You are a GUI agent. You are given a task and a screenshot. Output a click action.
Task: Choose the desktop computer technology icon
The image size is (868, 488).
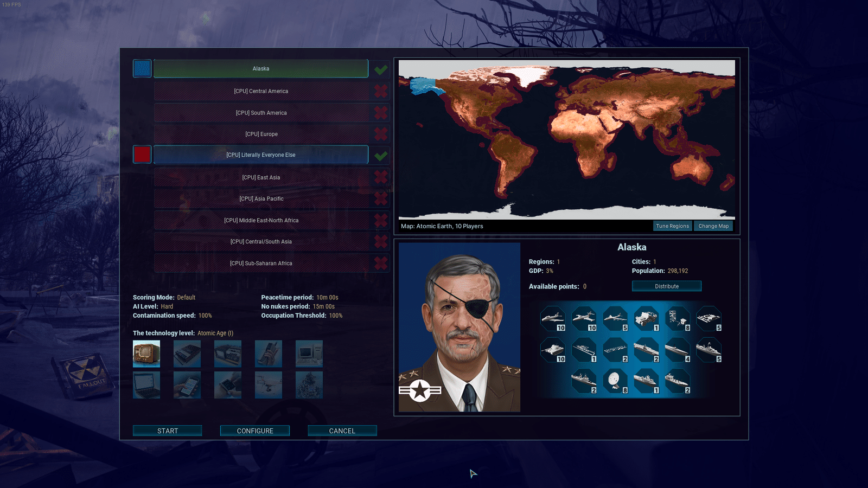pyautogui.click(x=309, y=354)
